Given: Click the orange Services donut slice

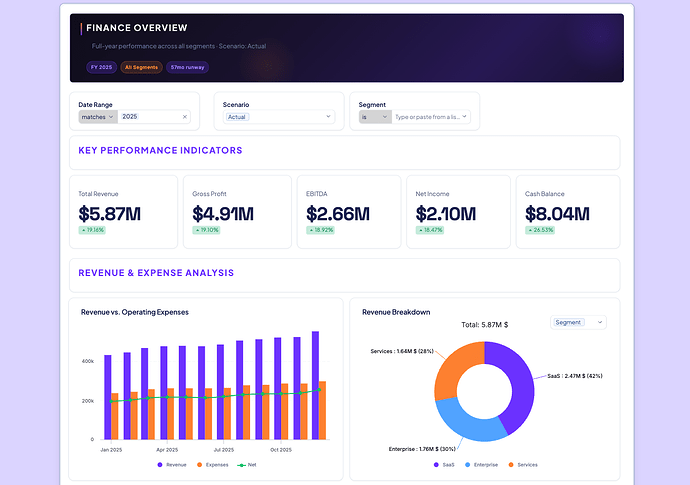Looking at the screenshot, I should (x=455, y=369).
